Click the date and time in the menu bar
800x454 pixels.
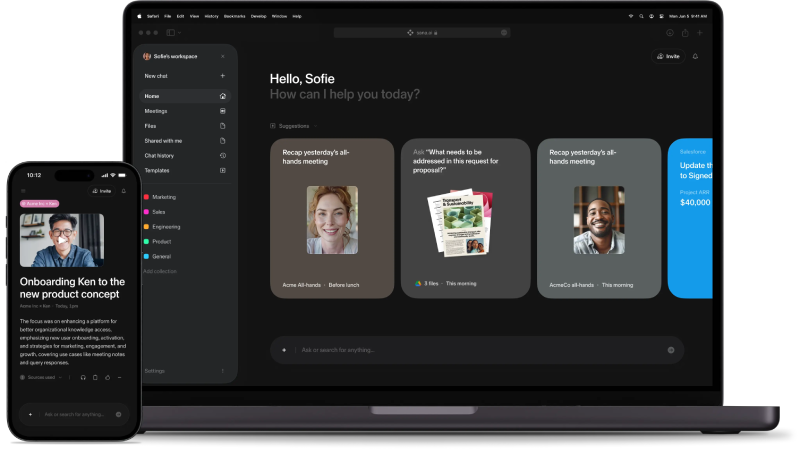[x=687, y=16]
